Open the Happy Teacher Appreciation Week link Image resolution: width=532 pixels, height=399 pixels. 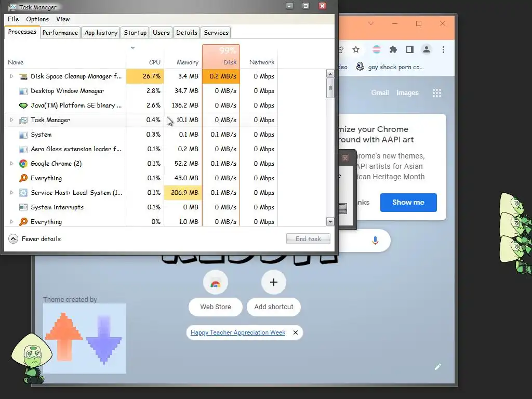[x=238, y=332]
